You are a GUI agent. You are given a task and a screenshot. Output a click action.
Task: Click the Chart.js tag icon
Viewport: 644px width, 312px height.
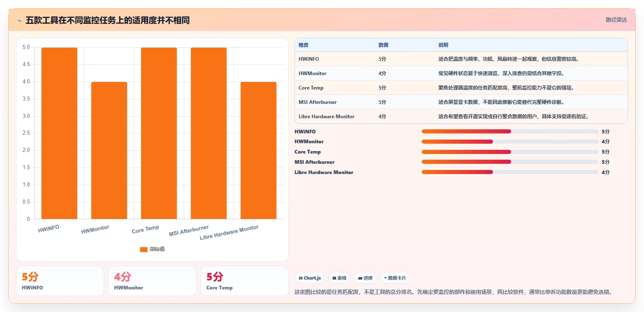301,278
